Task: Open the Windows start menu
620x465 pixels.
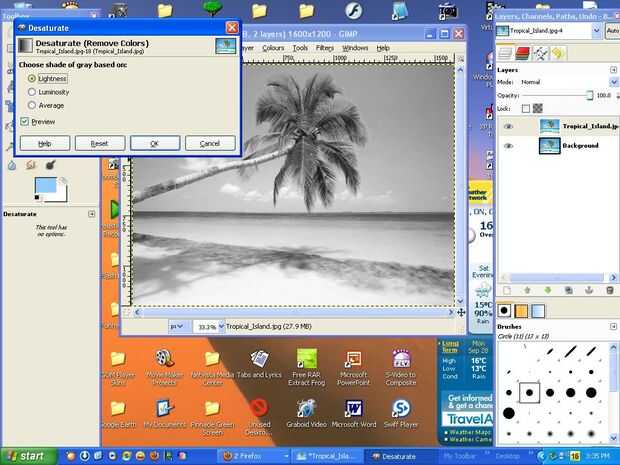Action: click(26, 456)
